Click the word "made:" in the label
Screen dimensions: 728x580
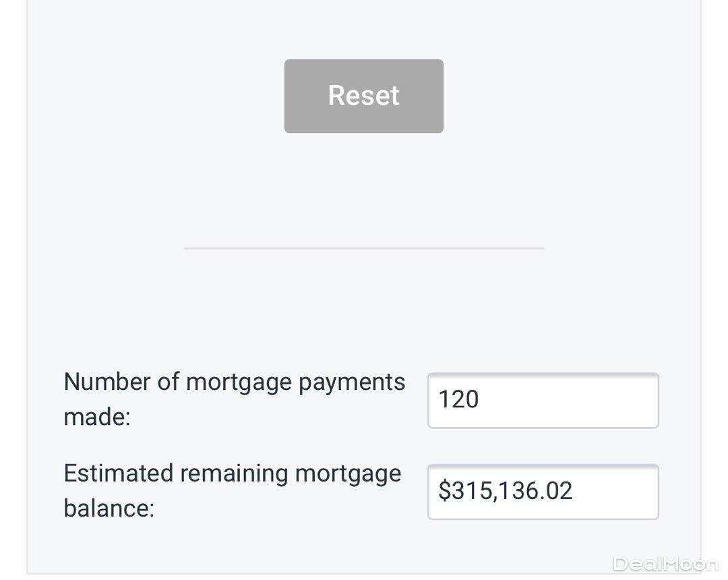96,417
